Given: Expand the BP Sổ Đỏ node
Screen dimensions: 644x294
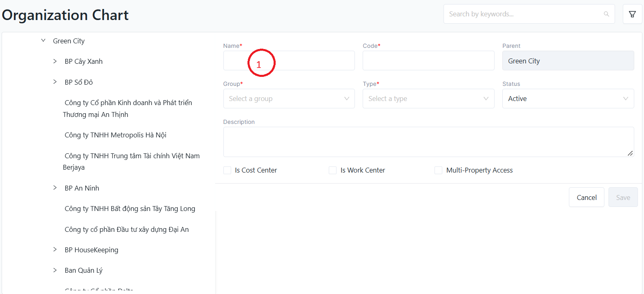Looking at the screenshot, I should [55, 82].
